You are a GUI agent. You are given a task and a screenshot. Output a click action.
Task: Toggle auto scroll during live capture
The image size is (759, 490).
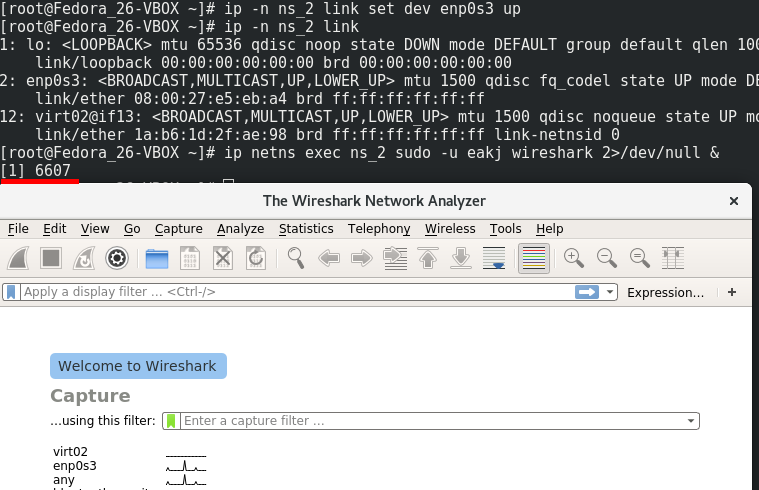(x=494, y=258)
